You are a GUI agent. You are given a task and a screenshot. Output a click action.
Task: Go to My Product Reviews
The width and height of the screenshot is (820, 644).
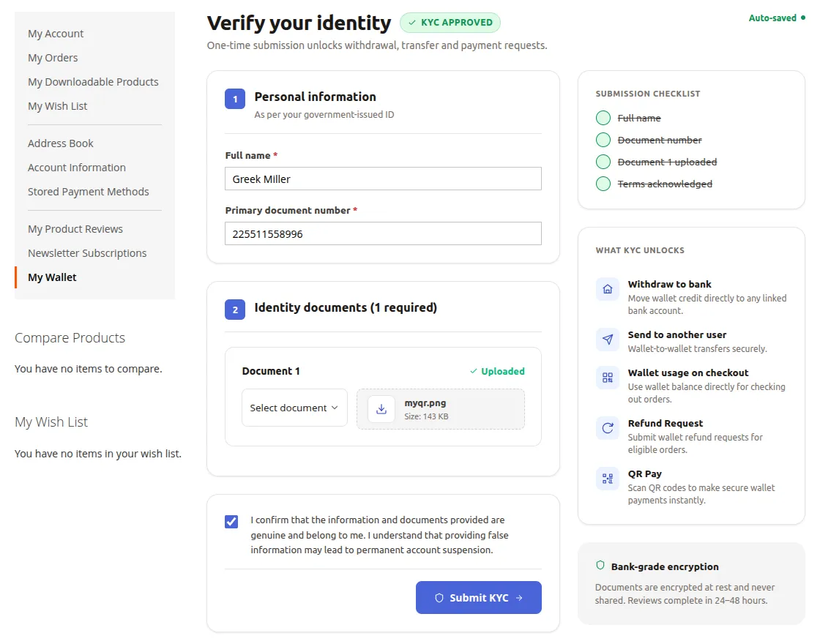[x=75, y=229]
